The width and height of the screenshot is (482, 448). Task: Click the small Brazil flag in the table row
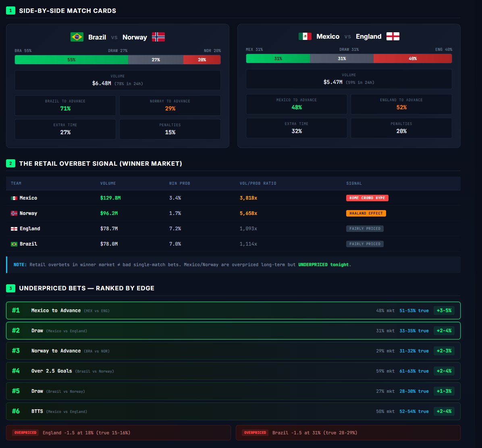click(14, 244)
